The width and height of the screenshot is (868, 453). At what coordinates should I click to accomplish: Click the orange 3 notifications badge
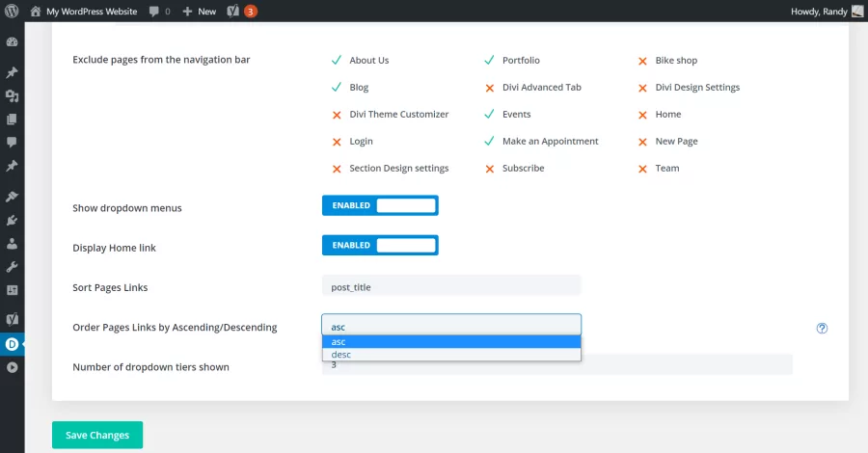click(x=250, y=11)
